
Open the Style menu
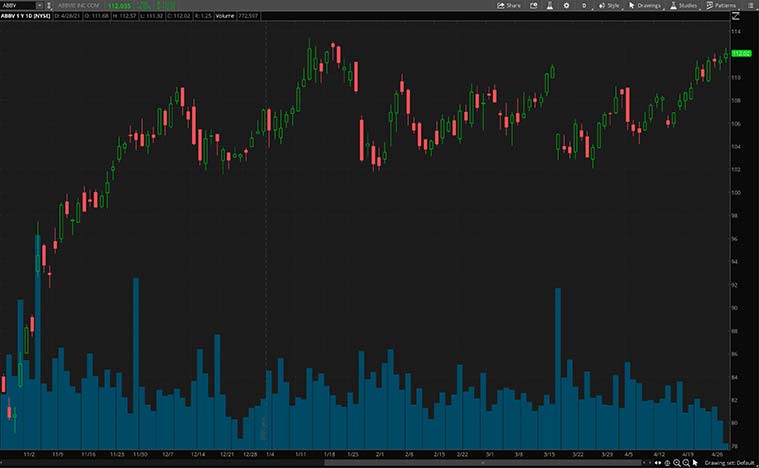click(610, 5)
